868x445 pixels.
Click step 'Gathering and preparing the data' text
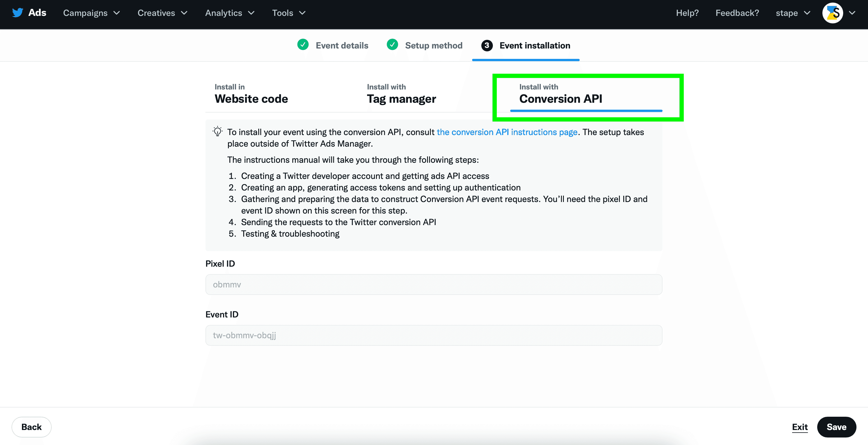point(444,205)
